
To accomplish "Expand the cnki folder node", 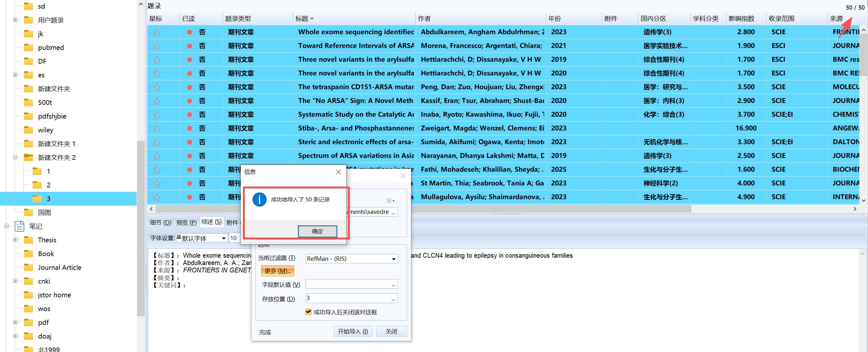I will (15, 281).
